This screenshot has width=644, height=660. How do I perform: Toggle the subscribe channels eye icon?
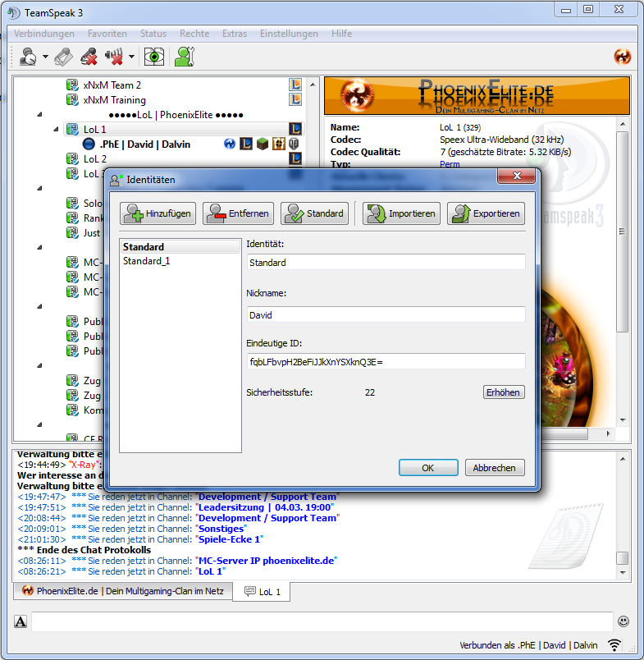154,57
